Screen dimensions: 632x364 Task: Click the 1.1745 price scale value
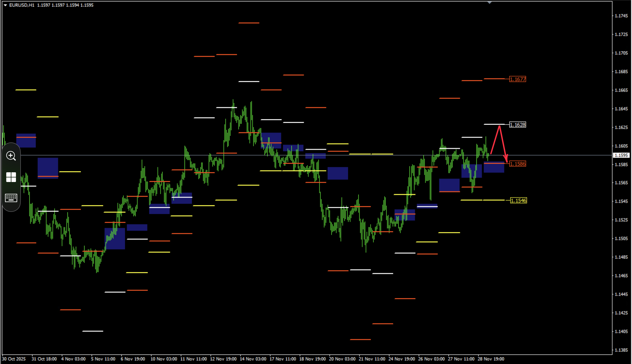[x=621, y=16]
